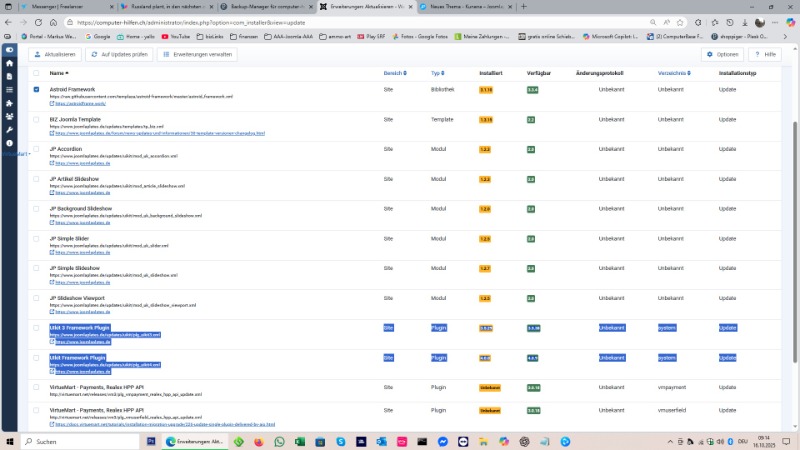Select all rows with header checkbox
Viewport: 800px width, 450px height.
click(37, 73)
